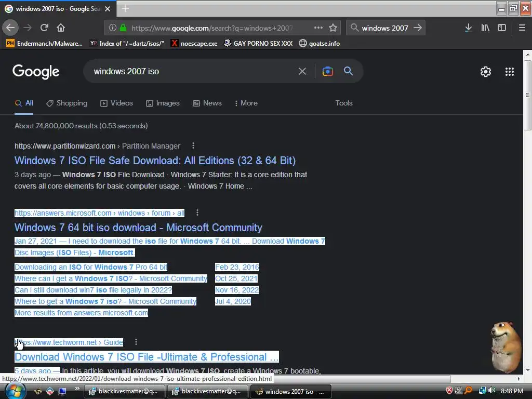The image size is (532, 399).
Task: Switch to 'windows 2007 iso' taskbar button
Action: [x=290, y=391]
